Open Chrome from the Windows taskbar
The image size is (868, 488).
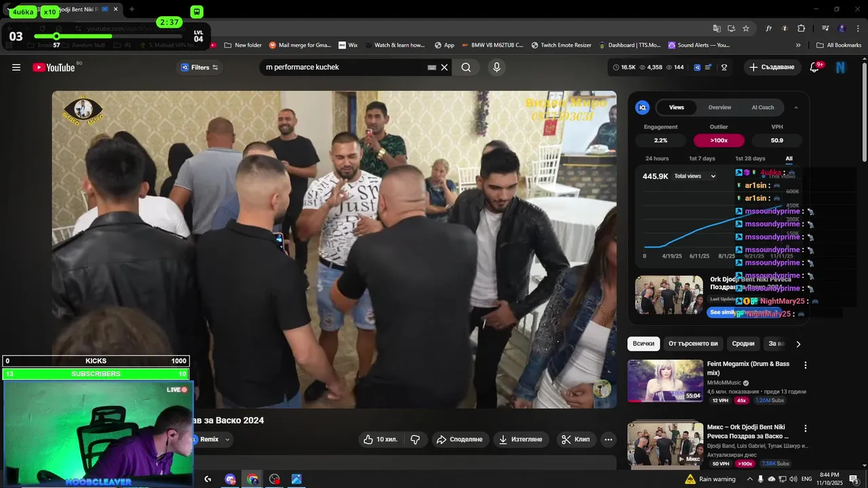pyautogui.click(x=252, y=479)
